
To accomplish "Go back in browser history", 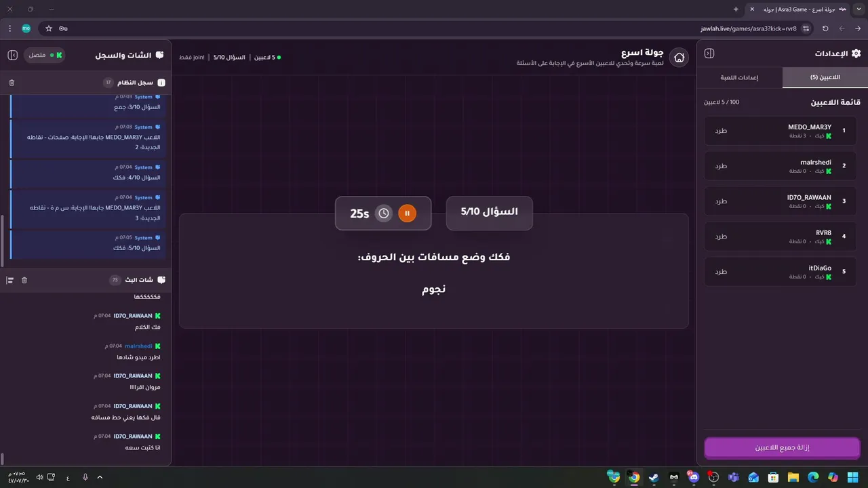I will 858,28.
